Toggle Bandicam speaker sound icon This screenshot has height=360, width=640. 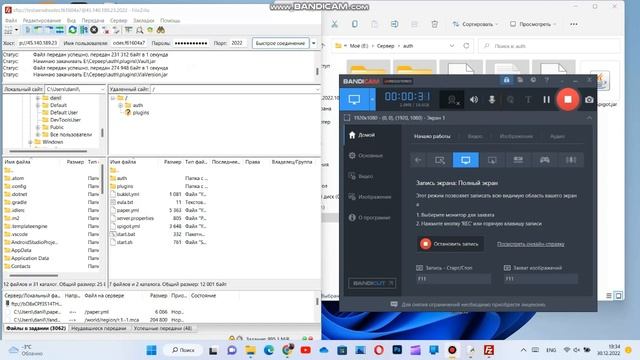[474, 100]
